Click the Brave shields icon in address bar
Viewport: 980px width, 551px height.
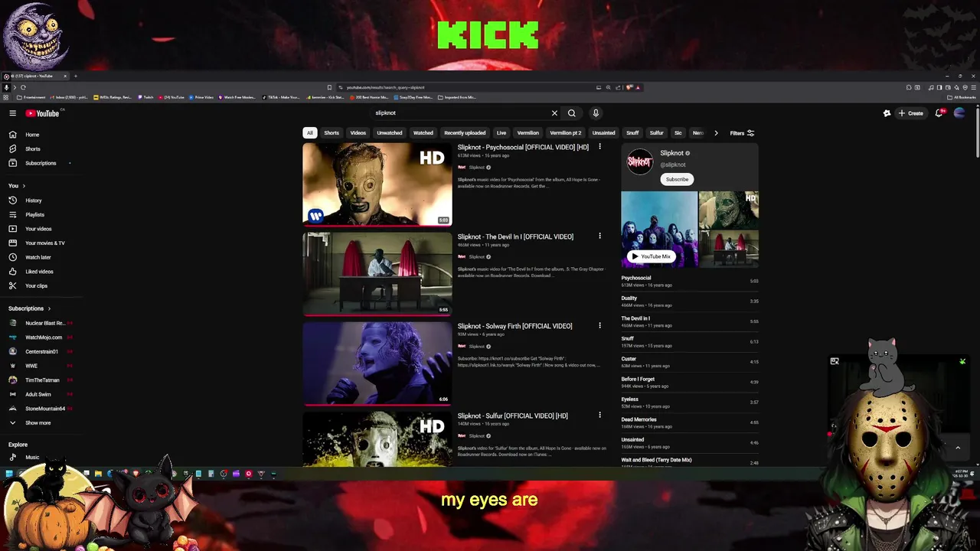pyautogui.click(x=629, y=87)
